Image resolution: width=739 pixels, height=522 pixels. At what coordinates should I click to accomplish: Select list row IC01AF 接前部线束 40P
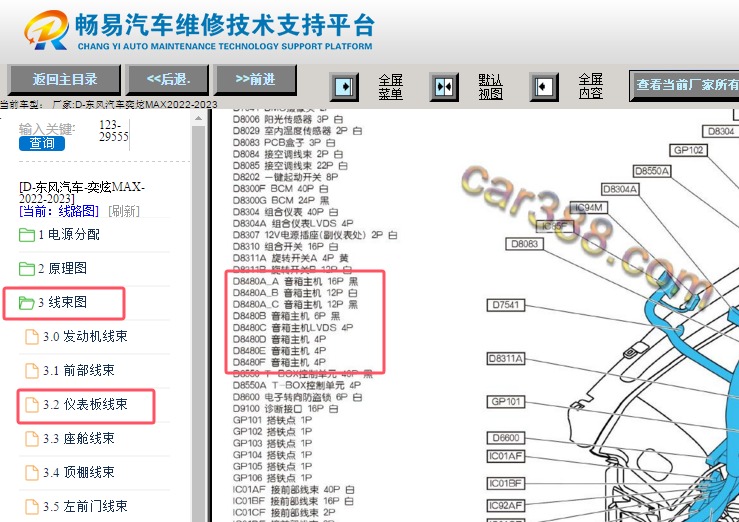click(x=294, y=490)
